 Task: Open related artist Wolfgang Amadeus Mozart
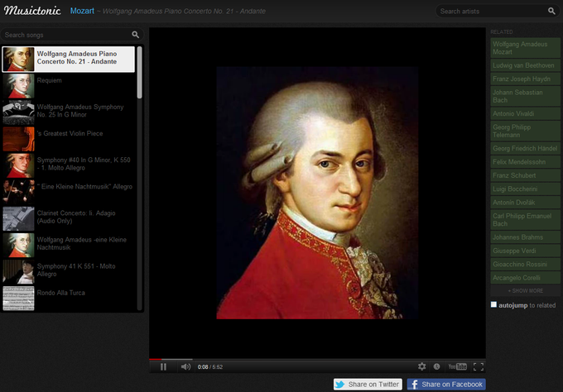[525, 48]
